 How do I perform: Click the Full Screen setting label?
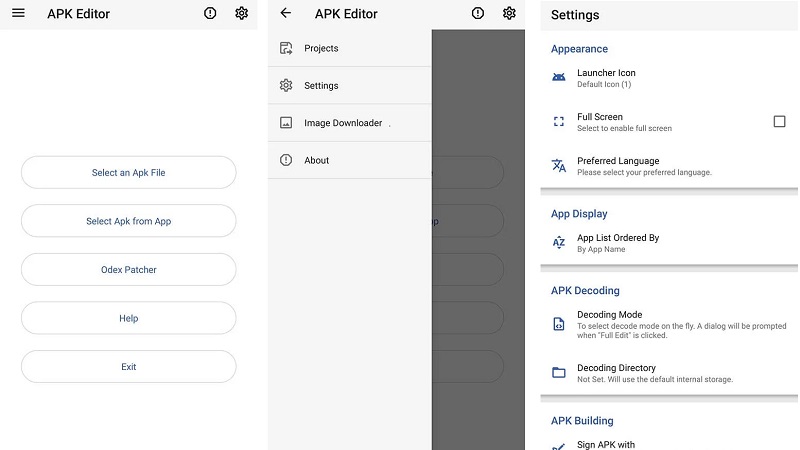pos(600,117)
